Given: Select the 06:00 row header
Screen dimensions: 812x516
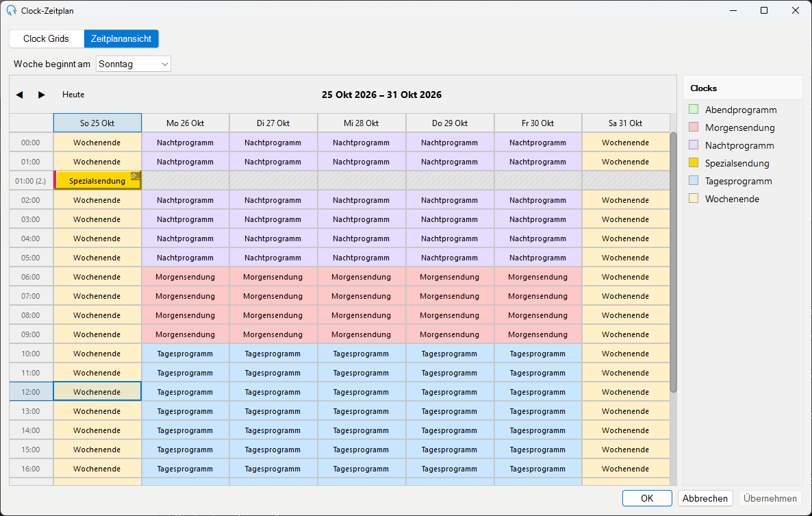Looking at the screenshot, I should tap(31, 277).
